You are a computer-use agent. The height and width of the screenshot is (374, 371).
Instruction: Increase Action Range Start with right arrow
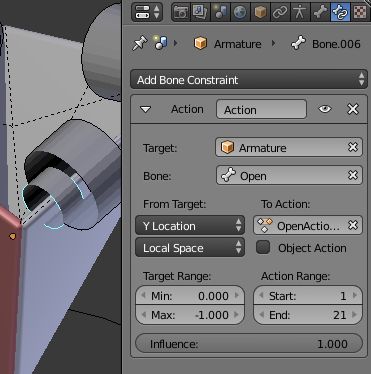355,295
